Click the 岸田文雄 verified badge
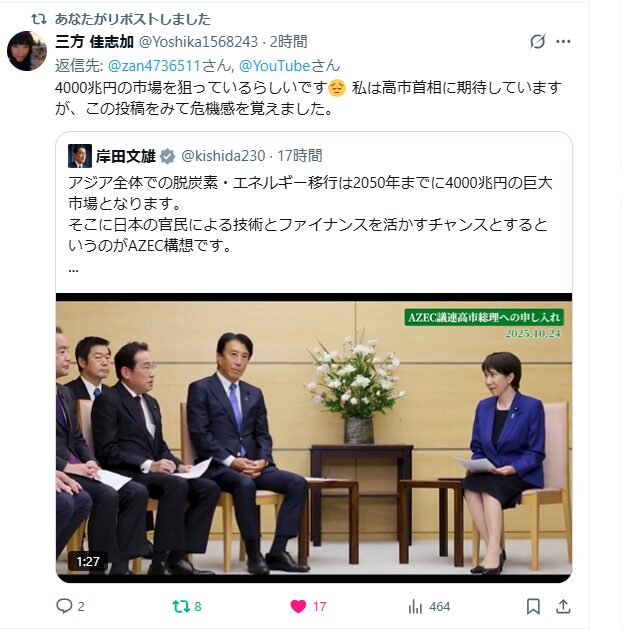Image resolution: width=625 pixels, height=630 pixels. coord(167,156)
